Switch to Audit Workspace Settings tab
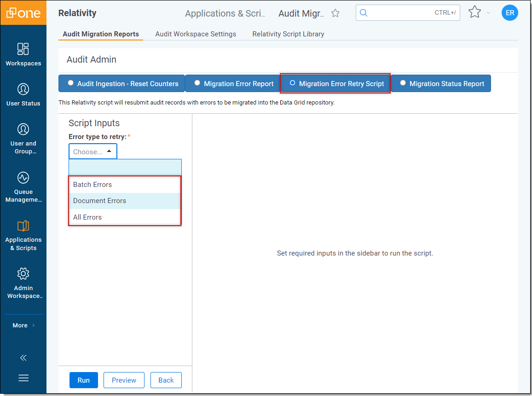The image size is (532, 396). (196, 34)
